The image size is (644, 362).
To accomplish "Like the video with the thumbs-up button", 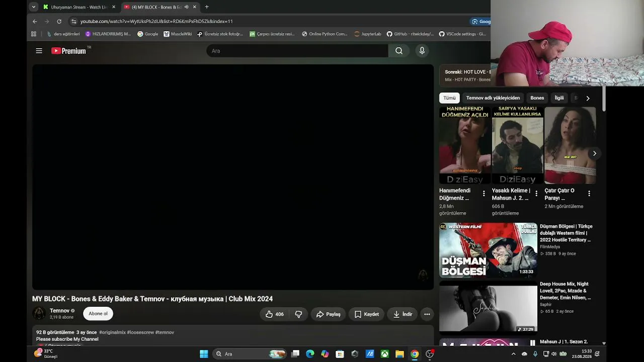I will point(274,314).
